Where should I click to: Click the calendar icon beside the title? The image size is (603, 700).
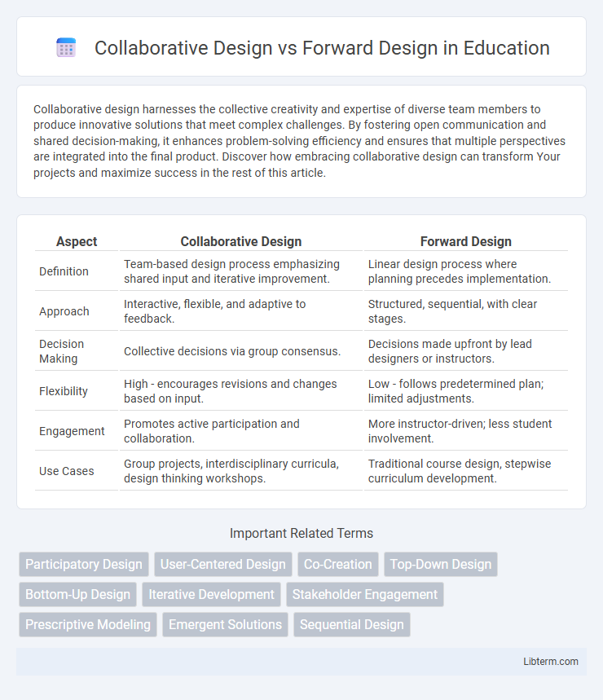(65, 47)
